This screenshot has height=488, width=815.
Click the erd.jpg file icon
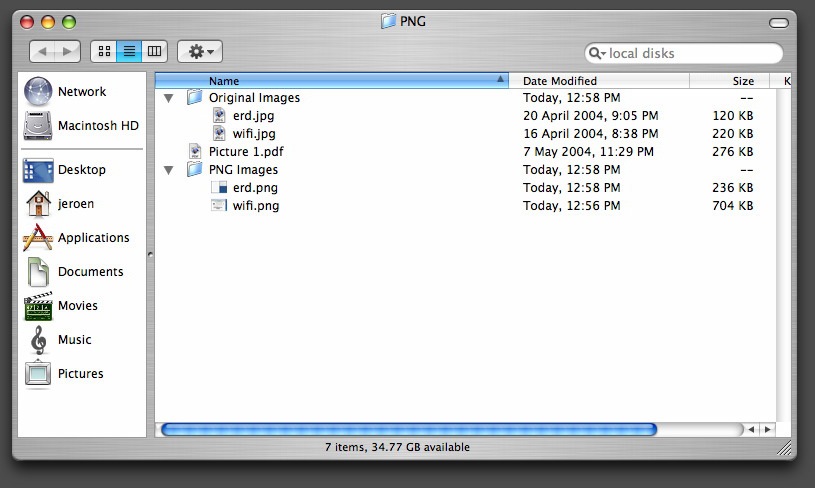[x=219, y=115]
